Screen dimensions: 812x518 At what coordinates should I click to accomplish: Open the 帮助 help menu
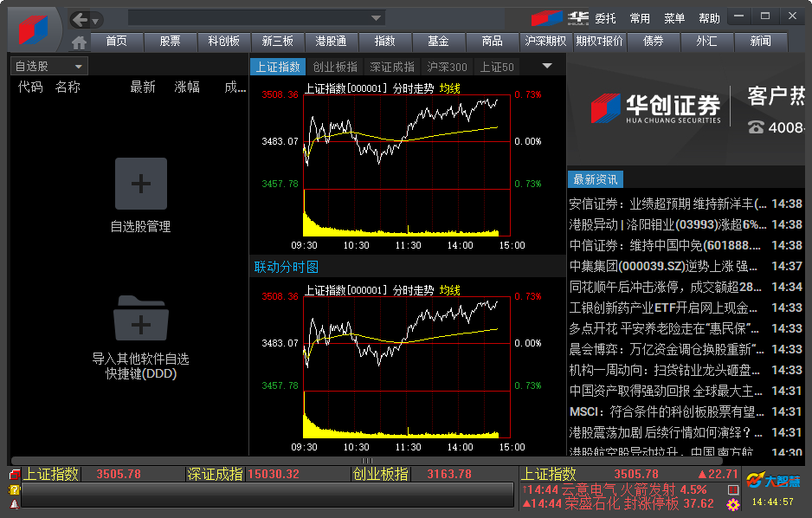tap(709, 19)
